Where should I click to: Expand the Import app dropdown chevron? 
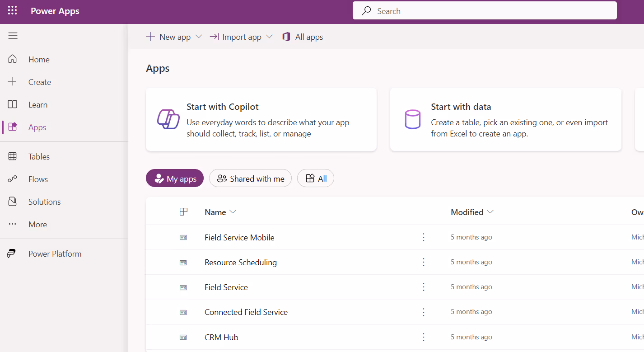point(269,37)
